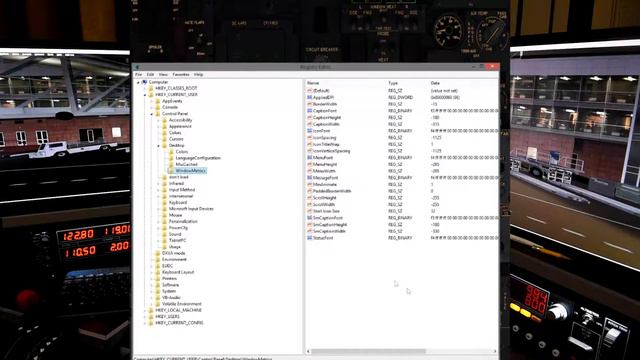Click the Sound key folder icon

[164, 234]
